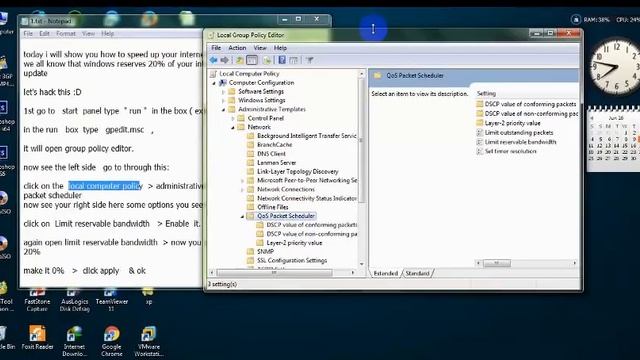Select SSL Configuration Settings in tree
640x360 pixels.
coord(287,260)
